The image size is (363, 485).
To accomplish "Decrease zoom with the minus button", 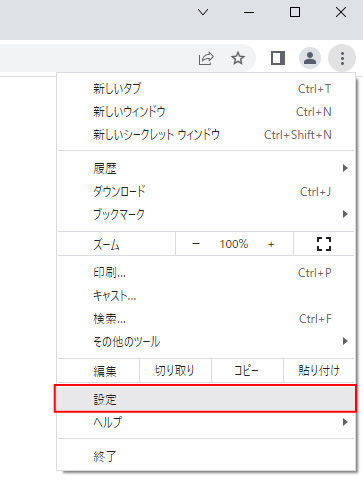I will [x=196, y=244].
